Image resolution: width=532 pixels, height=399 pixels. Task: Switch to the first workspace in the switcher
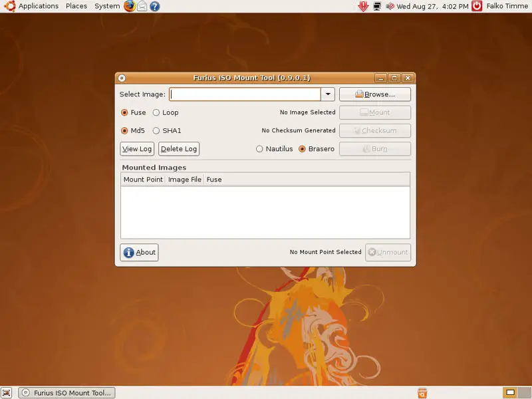(x=510, y=392)
